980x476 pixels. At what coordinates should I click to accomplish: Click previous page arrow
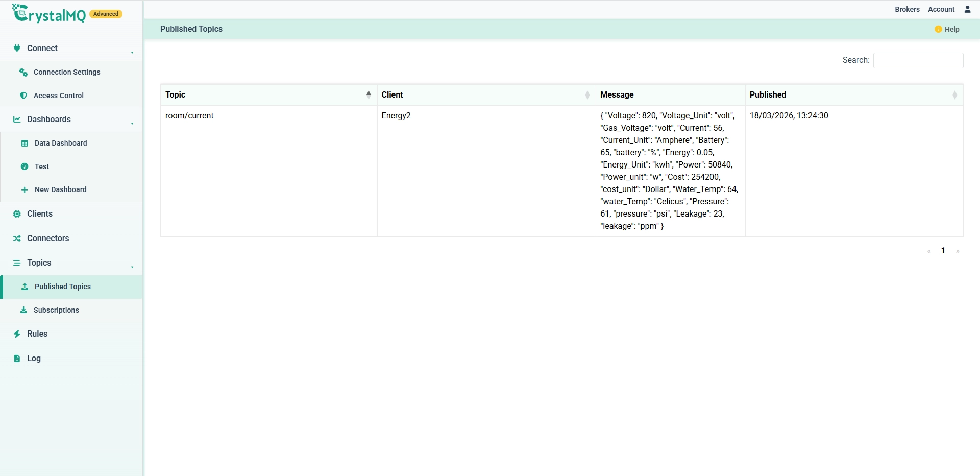pyautogui.click(x=929, y=251)
